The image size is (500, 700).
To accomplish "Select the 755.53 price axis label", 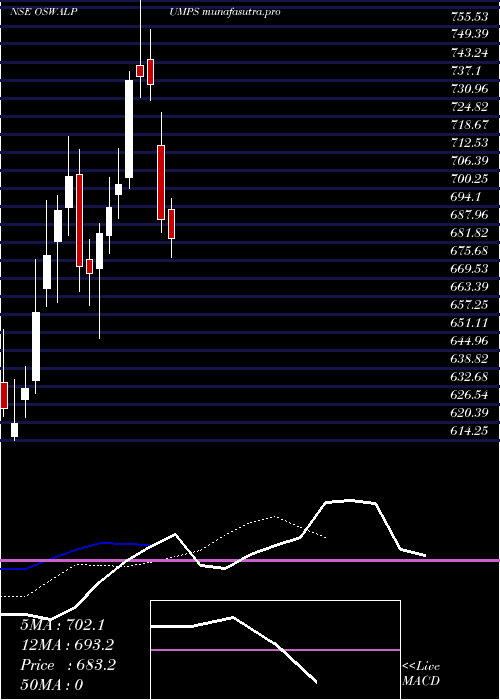I will pos(469,17).
